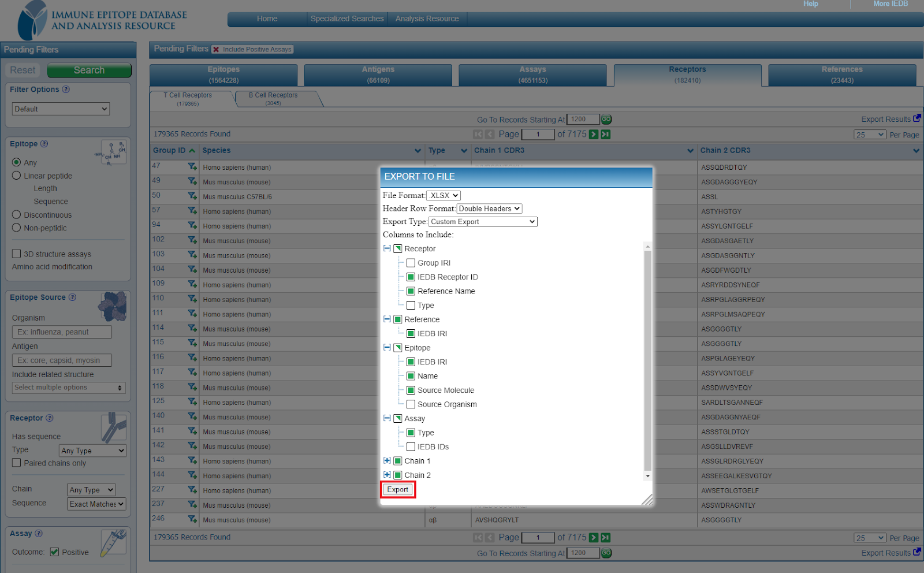Open the Filter Options Default dropdown
The height and width of the screenshot is (573, 924).
click(x=61, y=109)
